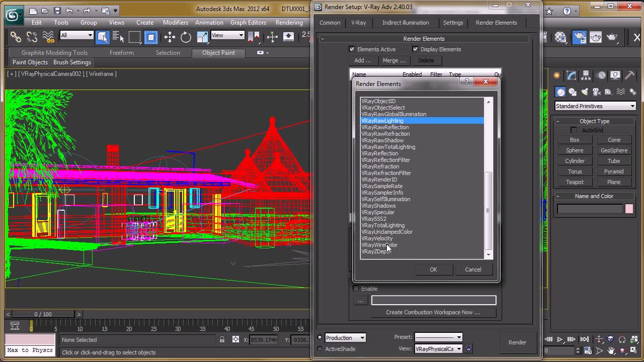Switch to the Freeform ribbon tab
Screen dimensions: 644x362
[x=122, y=52]
